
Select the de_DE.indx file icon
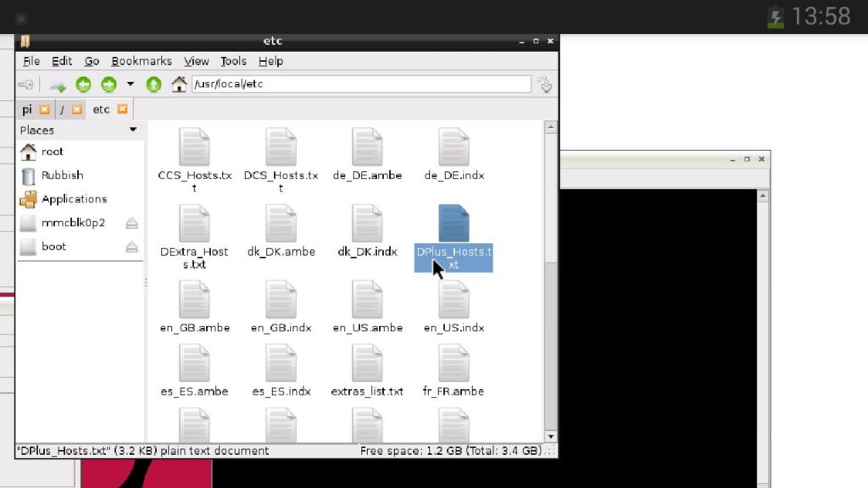point(453,147)
